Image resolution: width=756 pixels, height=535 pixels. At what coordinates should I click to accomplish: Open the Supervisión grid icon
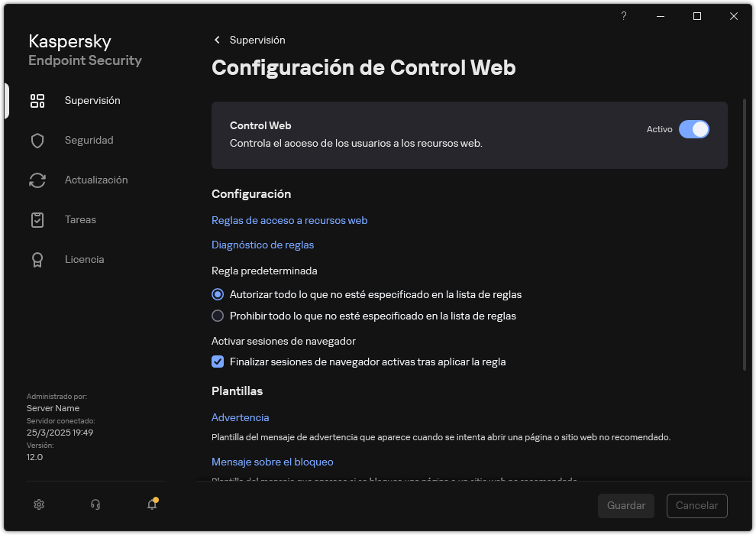pyautogui.click(x=37, y=100)
